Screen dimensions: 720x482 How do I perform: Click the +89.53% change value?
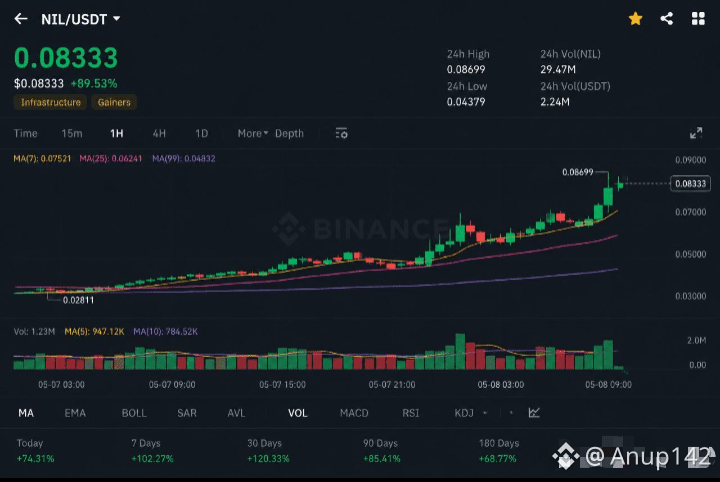tap(94, 84)
